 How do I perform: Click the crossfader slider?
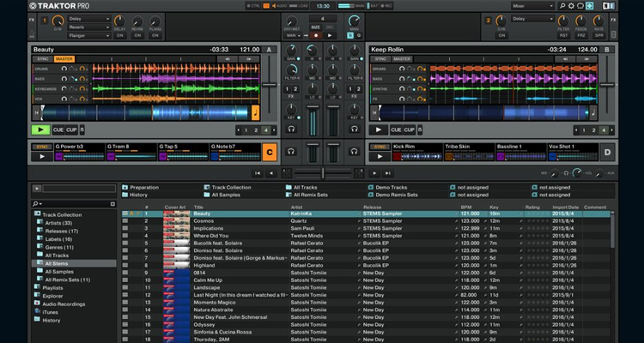(x=323, y=173)
